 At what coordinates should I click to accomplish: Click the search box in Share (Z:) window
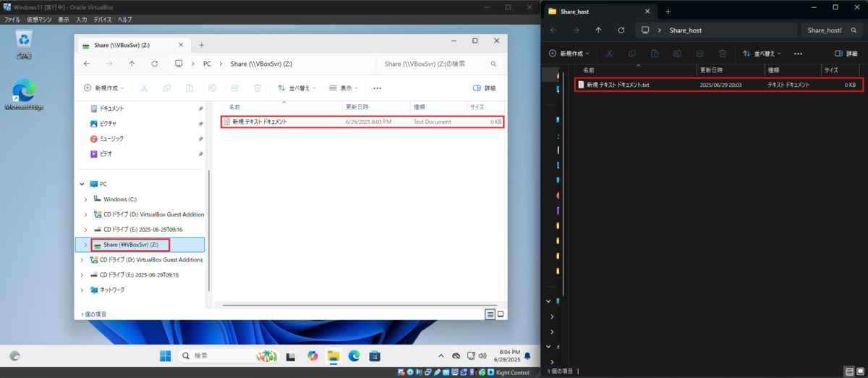point(440,64)
